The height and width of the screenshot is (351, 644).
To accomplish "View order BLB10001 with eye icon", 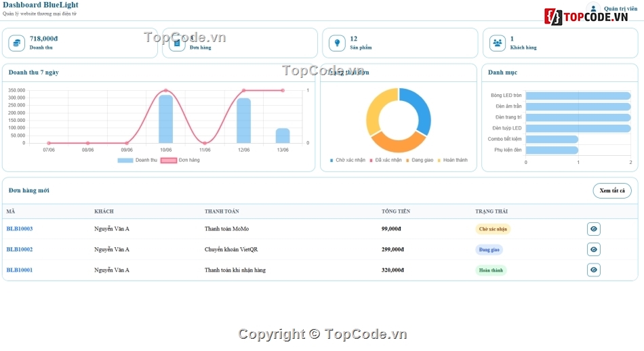I will coord(593,270).
